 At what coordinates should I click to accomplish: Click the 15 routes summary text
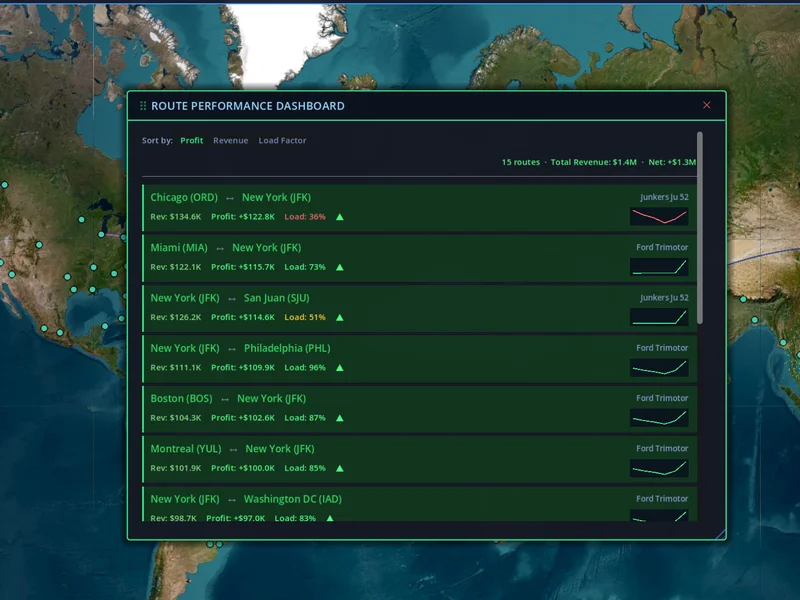coord(518,161)
